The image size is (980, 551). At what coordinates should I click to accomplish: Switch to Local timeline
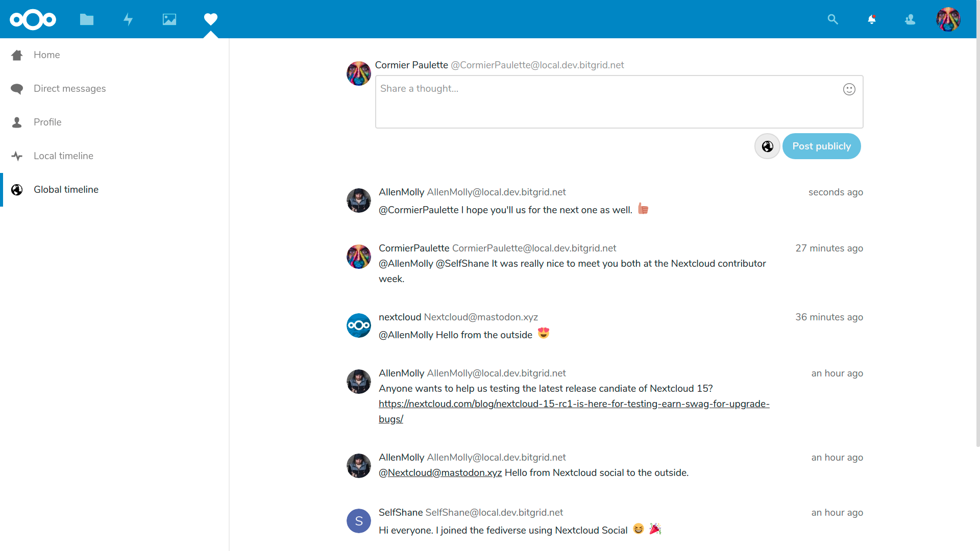63,156
